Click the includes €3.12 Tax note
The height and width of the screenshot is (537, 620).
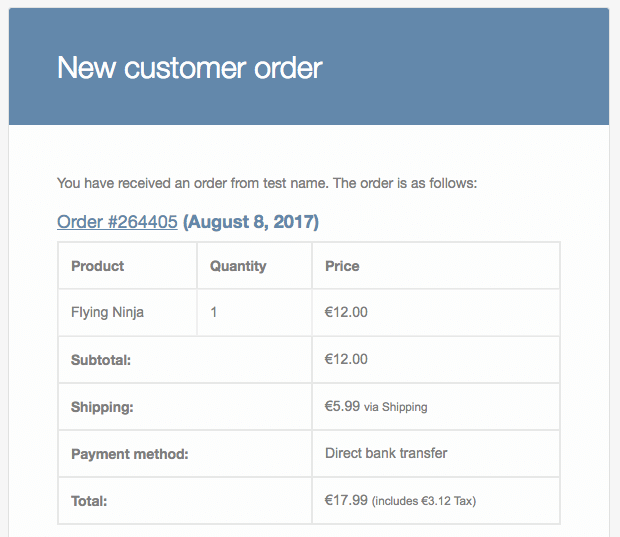(x=424, y=501)
